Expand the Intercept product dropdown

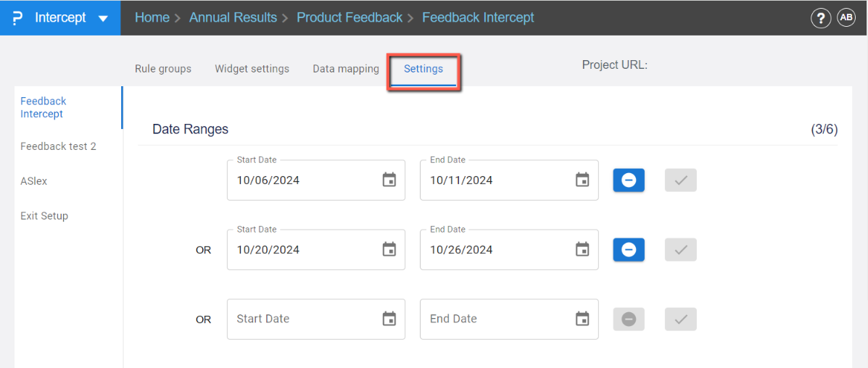[x=104, y=18]
